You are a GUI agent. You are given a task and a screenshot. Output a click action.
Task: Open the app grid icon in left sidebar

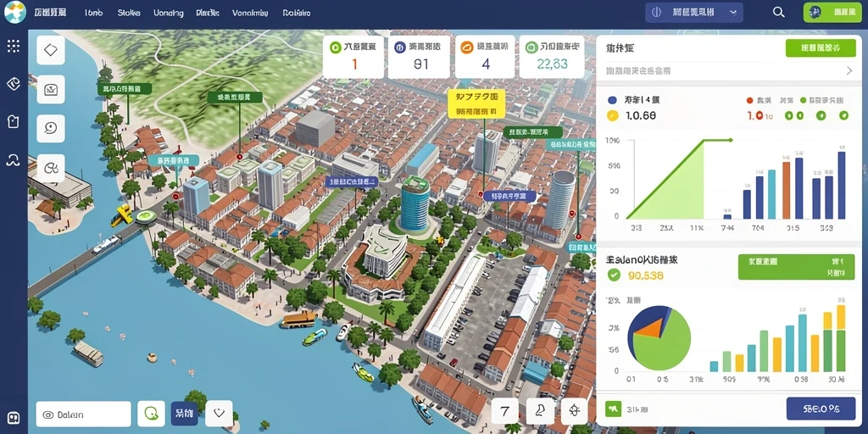(x=14, y=46)
